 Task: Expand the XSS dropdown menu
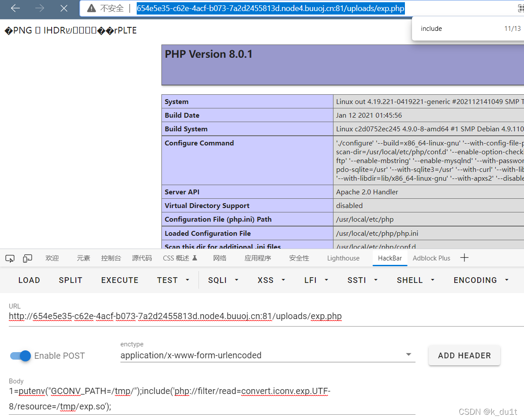click(271, 280)
